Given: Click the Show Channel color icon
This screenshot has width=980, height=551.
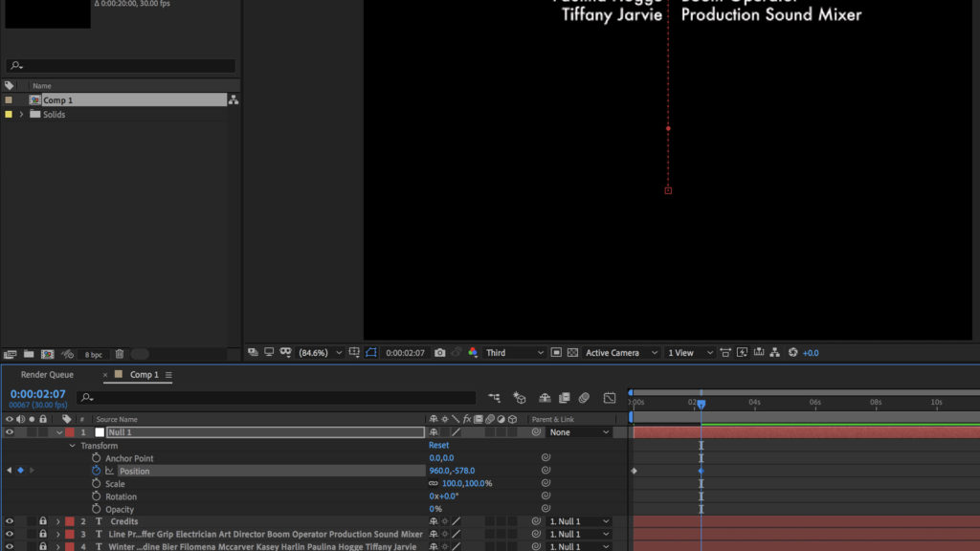Looking at the screenshot, I should (473, 353).
